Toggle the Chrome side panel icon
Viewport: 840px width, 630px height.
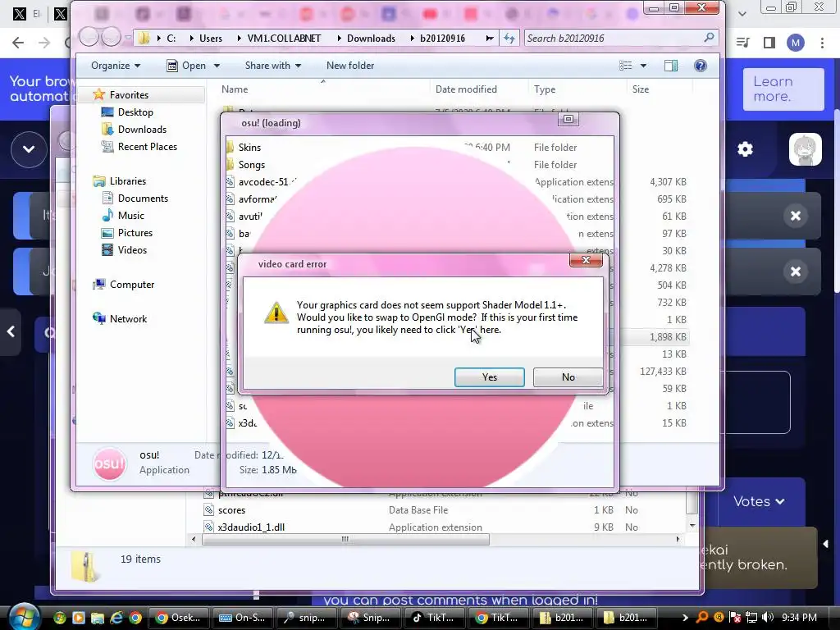[769, 43]
